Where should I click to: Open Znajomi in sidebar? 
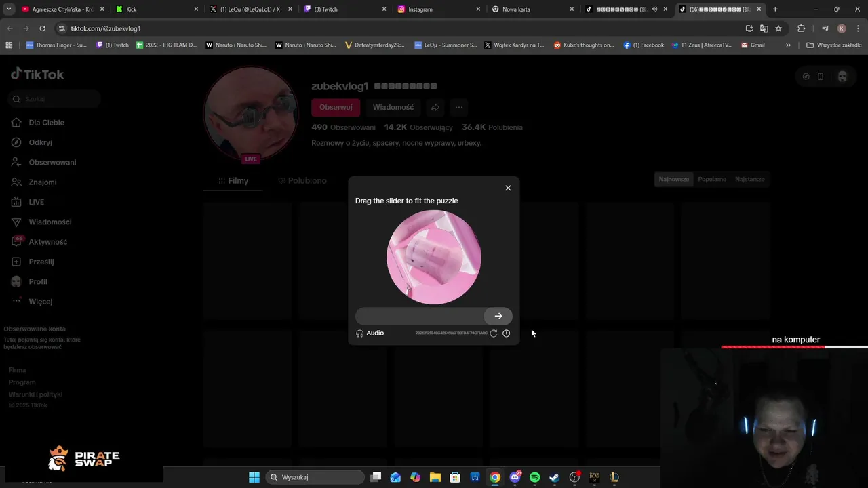coord(34,182)
